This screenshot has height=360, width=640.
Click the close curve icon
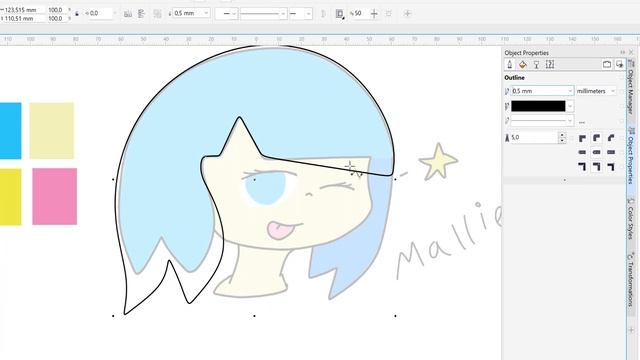(323, 13)
